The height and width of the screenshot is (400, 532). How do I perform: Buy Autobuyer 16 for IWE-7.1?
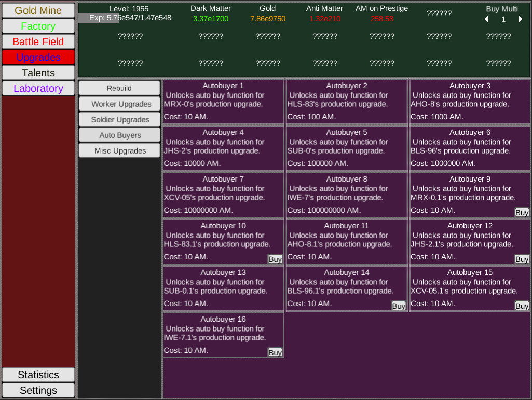pyautogui.click(x=275, y=352)
